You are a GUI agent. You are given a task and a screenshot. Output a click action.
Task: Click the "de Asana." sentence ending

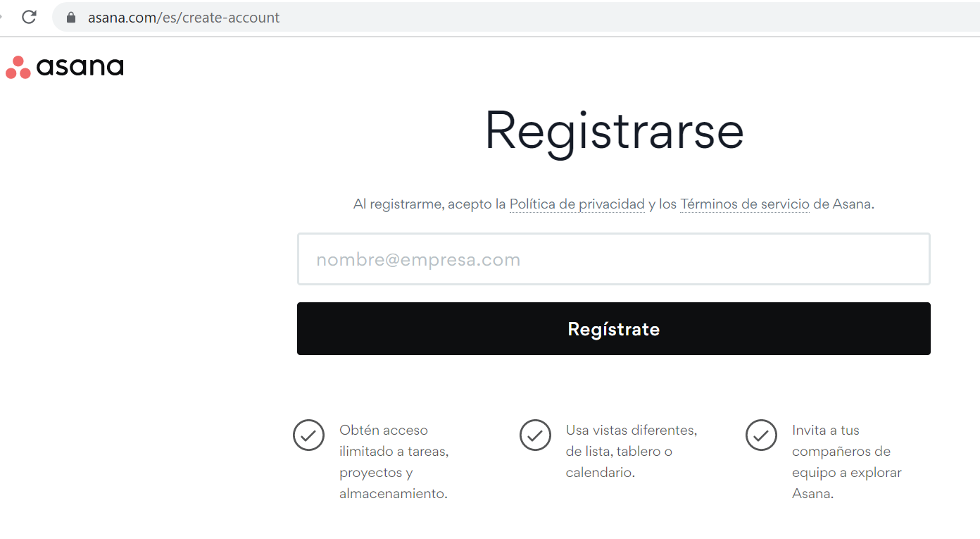(x=843, y=204)
